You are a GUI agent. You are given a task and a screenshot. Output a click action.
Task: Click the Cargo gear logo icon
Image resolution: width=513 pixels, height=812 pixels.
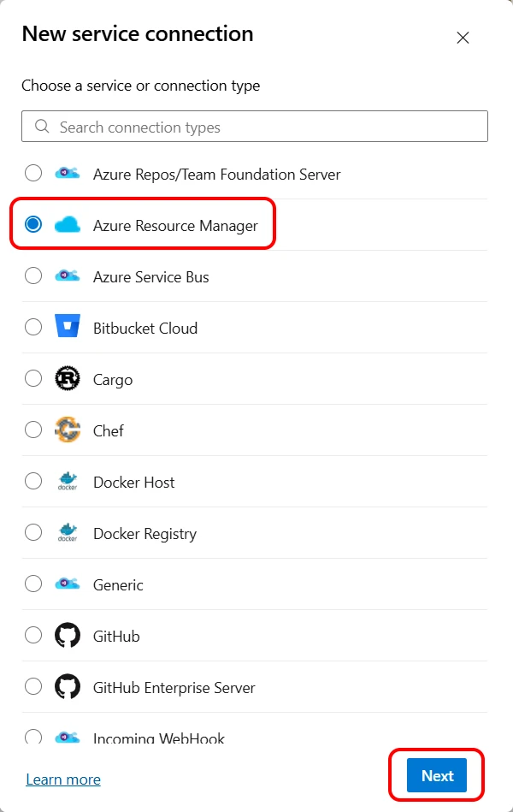[67, 379]
